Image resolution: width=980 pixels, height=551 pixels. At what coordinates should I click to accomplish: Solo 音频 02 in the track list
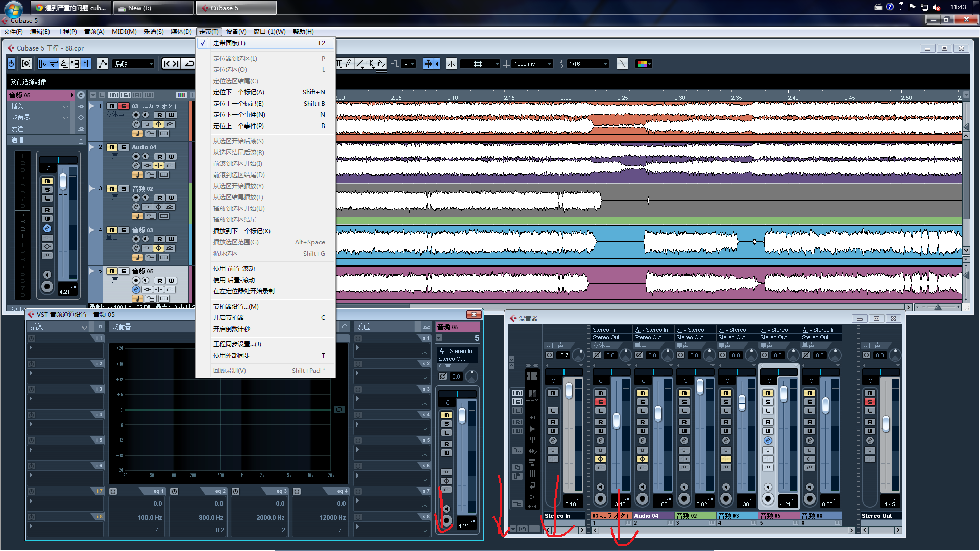point(124,189)
